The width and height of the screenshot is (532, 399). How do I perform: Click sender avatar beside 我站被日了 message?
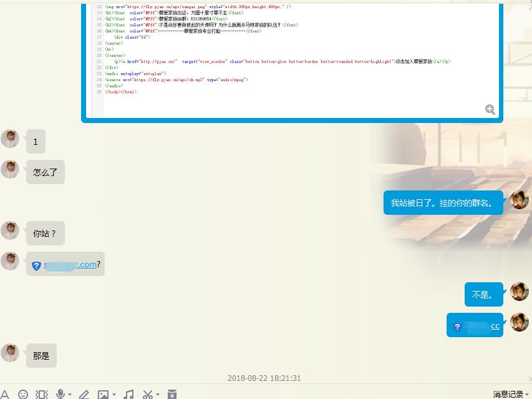pos(519,200)
